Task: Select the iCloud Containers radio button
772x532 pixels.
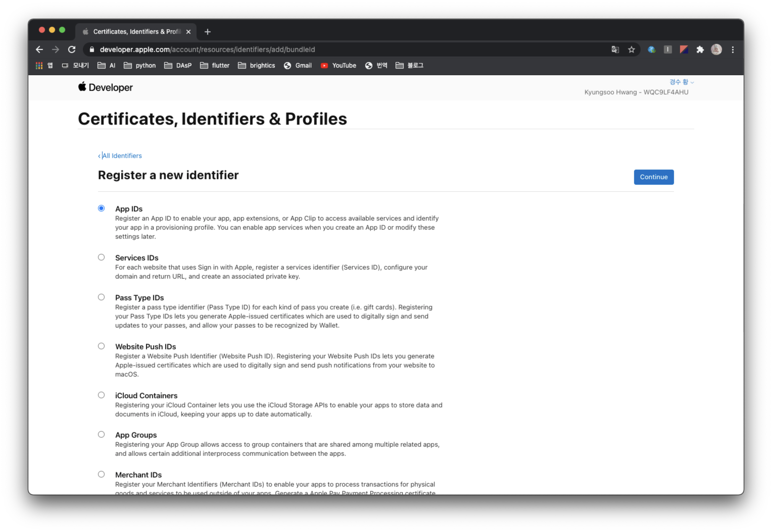Action: [x=101, y=395]
